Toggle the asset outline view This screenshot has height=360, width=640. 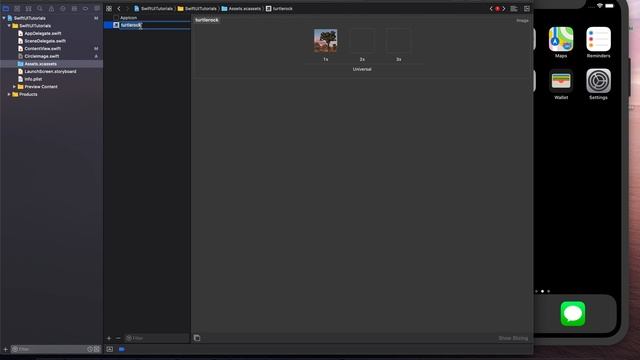pyautogui.click(x=197, y=338)
